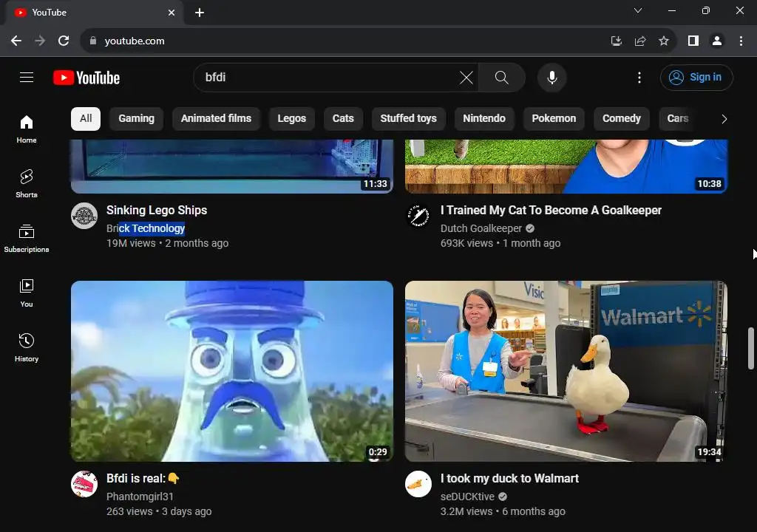Viewport: 757px width, 532px height.
Task: Reload the YouTube page
Action: pos(64,41)
